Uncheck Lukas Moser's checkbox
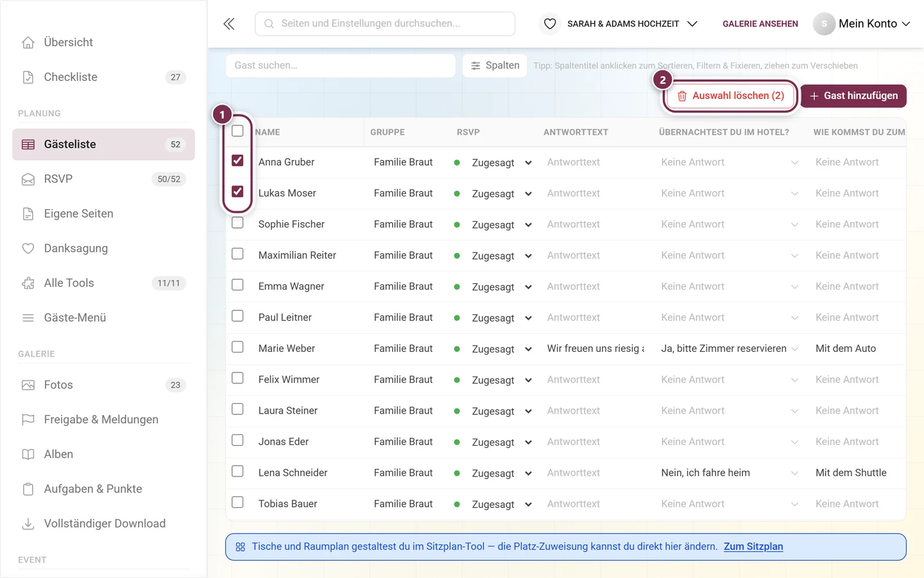Image resolution: width=924 pixels, height=578 pixels. (x=237, y=191)
